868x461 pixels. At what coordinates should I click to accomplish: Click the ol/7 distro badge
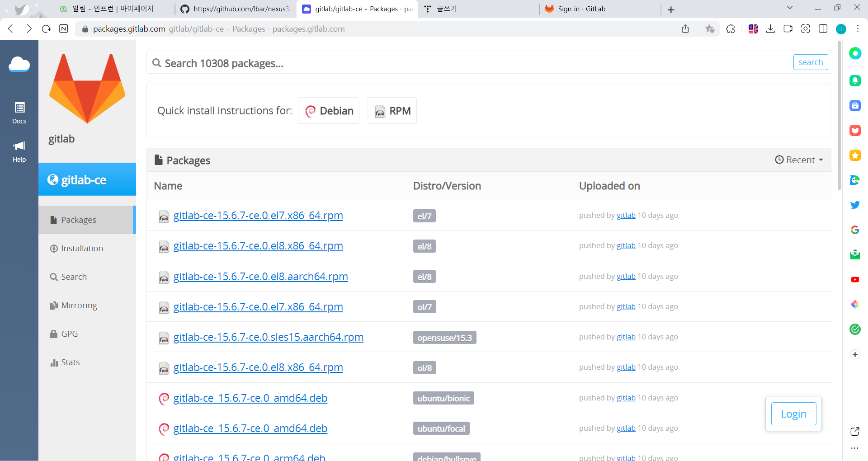click(425, 307)
